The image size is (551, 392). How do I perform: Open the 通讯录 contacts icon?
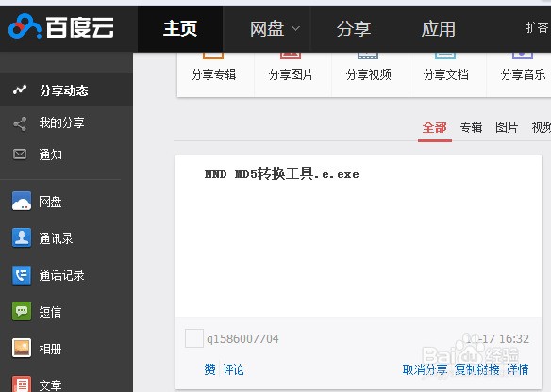22,237
